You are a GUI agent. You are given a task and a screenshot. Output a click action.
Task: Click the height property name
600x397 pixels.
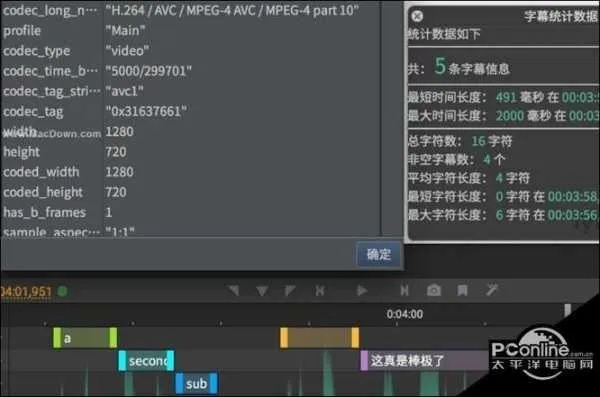21,152
